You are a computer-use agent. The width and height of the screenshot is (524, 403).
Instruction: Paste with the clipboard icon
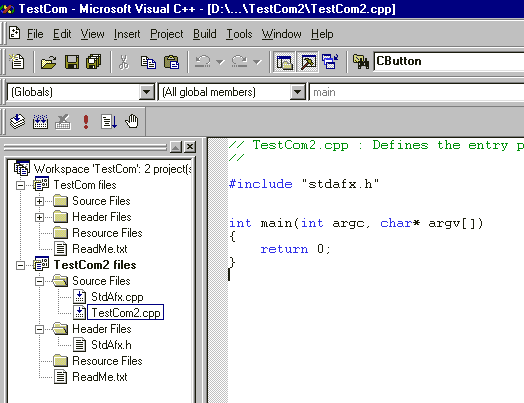coord(171,62)
